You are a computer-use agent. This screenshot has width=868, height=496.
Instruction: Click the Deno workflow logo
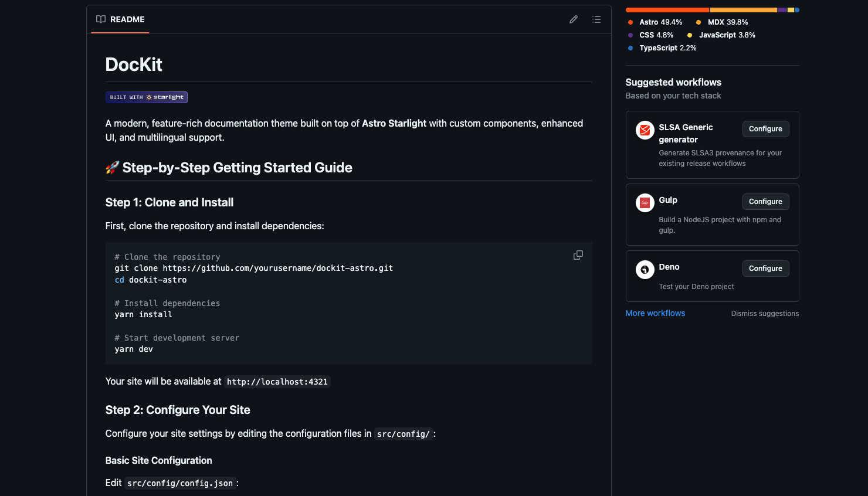point(645,270)
